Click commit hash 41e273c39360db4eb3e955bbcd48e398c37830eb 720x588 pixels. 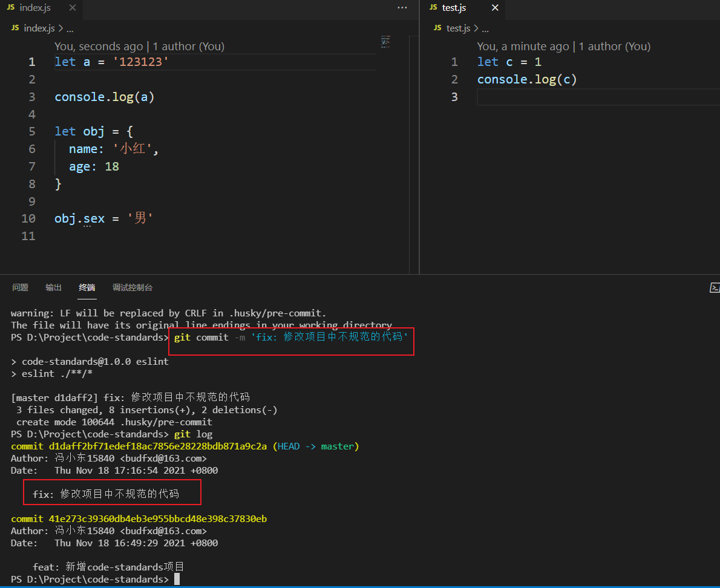coord(157,518)
